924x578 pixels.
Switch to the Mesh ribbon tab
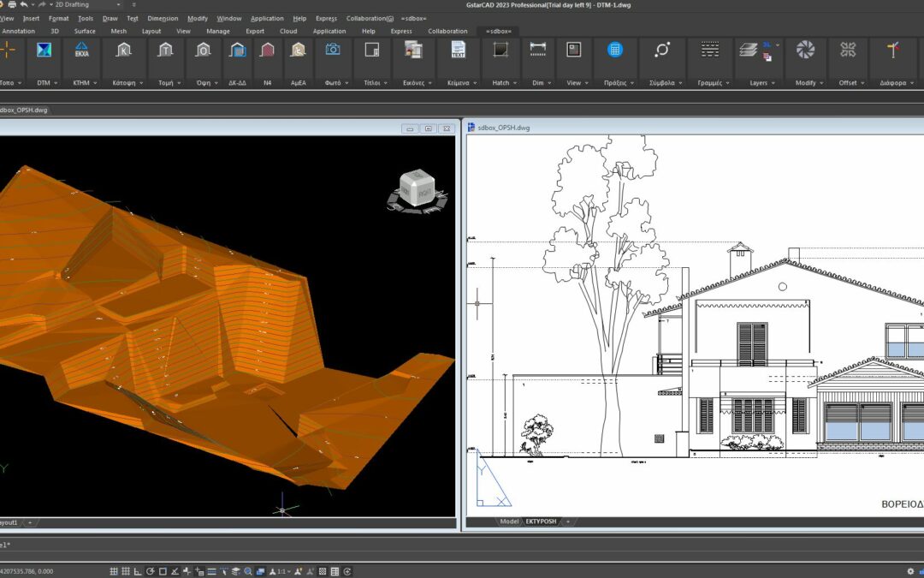tap(118, 32)
